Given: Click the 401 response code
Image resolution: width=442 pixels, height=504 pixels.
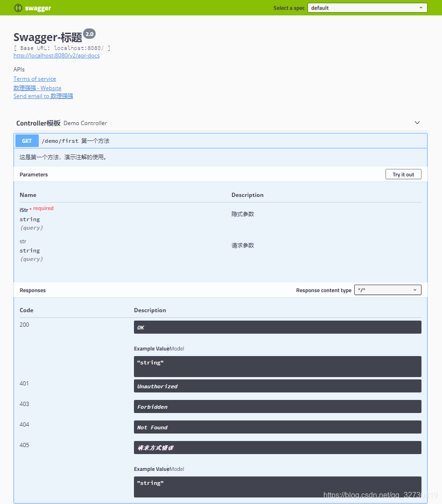Looking at the screenshot, I should click(24, 384).
